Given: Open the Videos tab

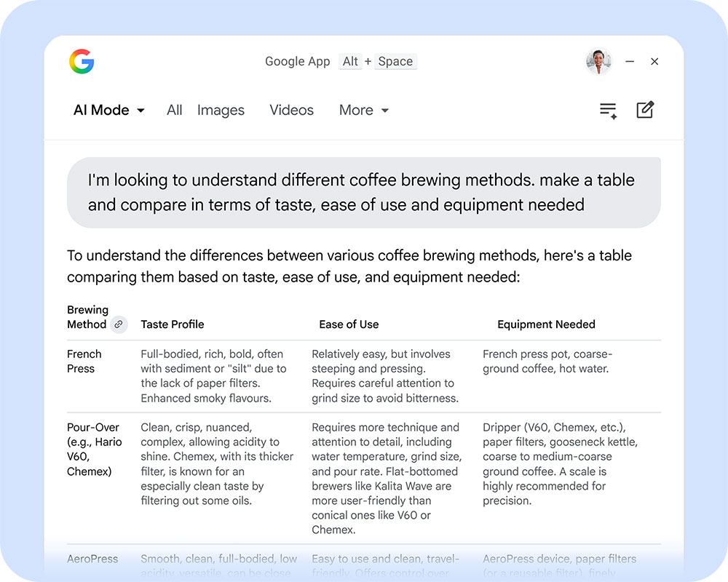Looking at the screenshot, I should pos(291,110).
